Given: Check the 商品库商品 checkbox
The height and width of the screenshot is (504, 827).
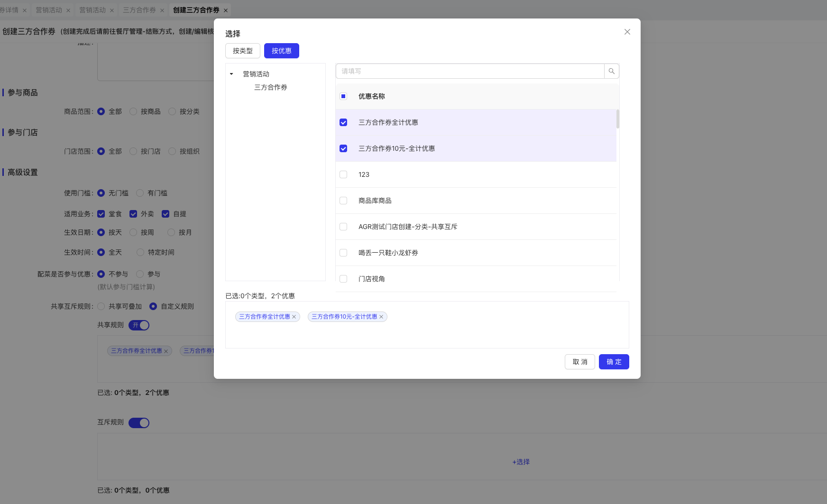Looking at the screenshot, I should pyautogui.click(x=343, y=201).
